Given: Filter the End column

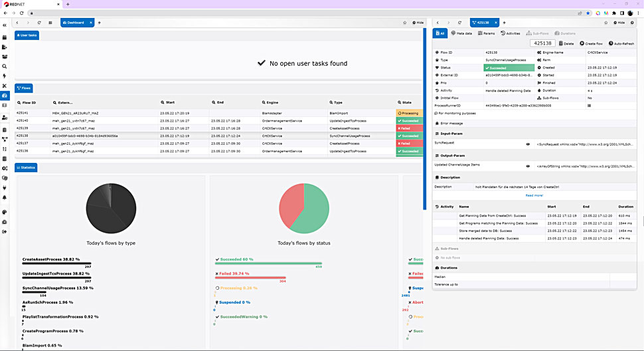Looking at the screenshot, I should pos(214,102).
